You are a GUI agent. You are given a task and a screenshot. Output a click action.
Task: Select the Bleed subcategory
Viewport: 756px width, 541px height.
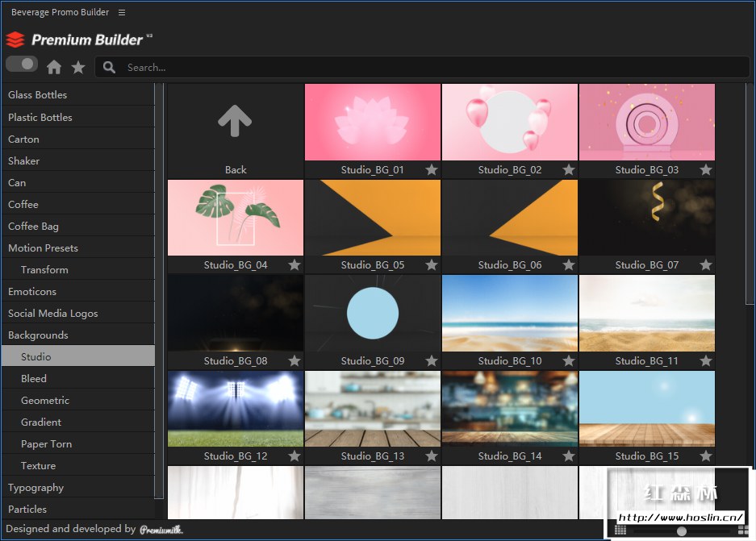[78, 378]
